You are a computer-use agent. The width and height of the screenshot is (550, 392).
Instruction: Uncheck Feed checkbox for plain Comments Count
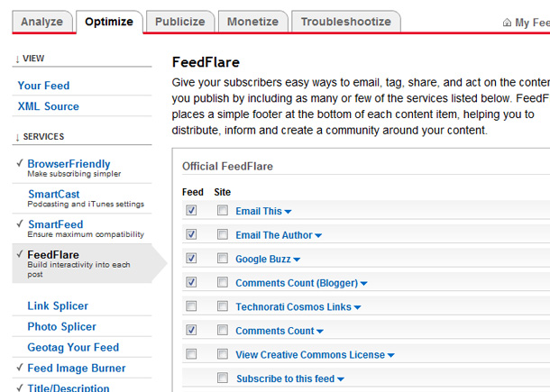(191, 330)
